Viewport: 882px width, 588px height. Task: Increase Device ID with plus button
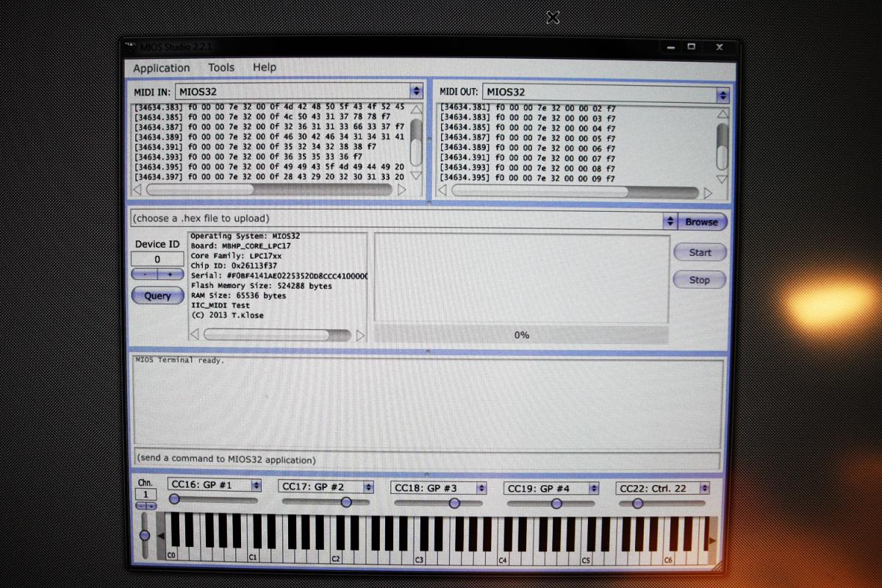click(171, 274)
